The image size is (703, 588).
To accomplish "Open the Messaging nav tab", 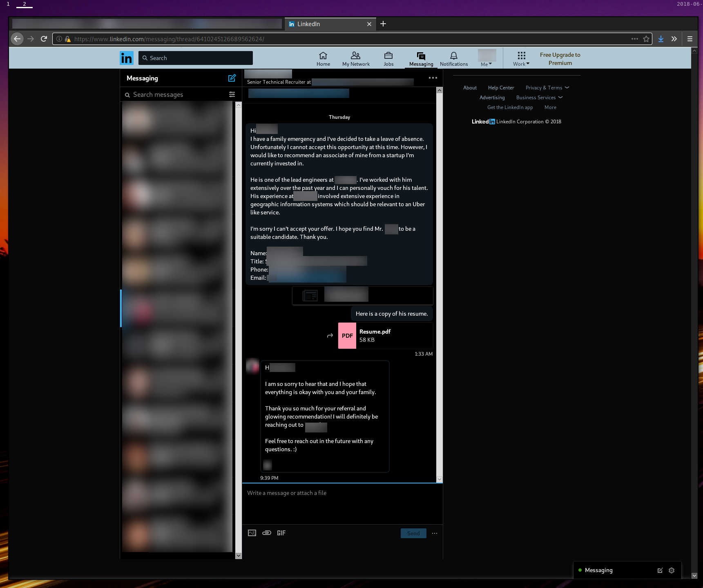I will click(421, 59).
